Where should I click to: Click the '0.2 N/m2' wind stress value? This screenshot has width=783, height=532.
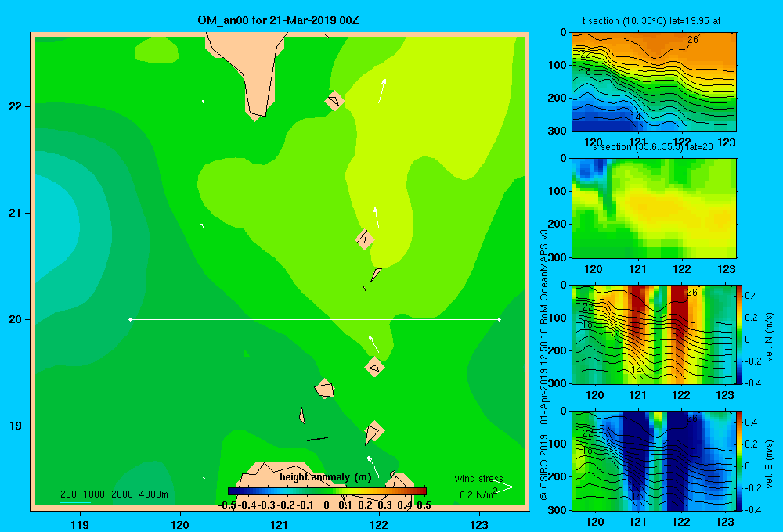coord(478,494)
